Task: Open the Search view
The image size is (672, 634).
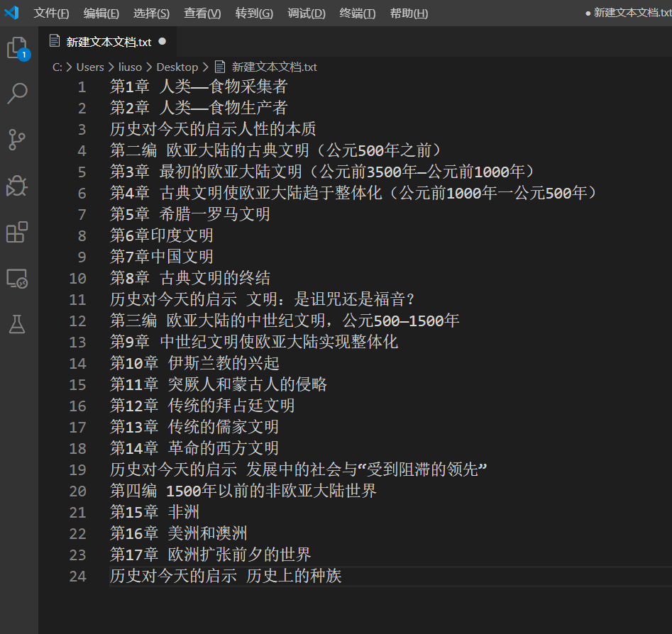Action: [x=17, y=93]
